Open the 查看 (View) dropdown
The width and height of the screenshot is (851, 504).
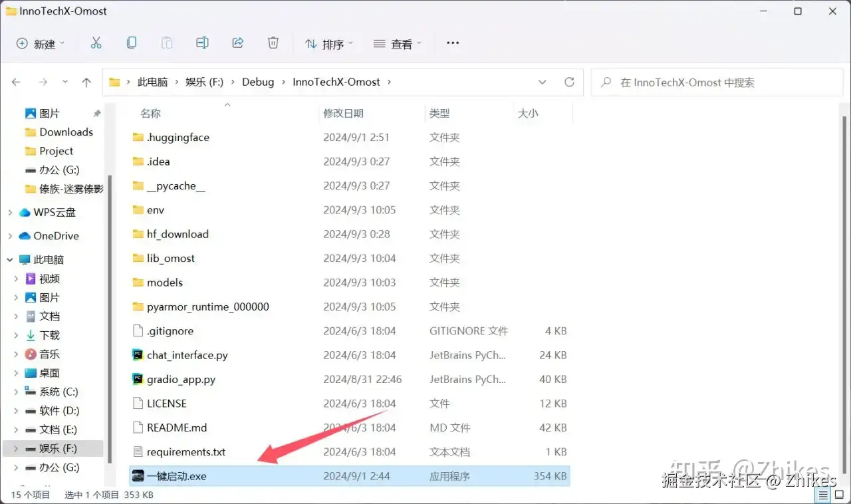pyautogui.click(x=398, y=44)
